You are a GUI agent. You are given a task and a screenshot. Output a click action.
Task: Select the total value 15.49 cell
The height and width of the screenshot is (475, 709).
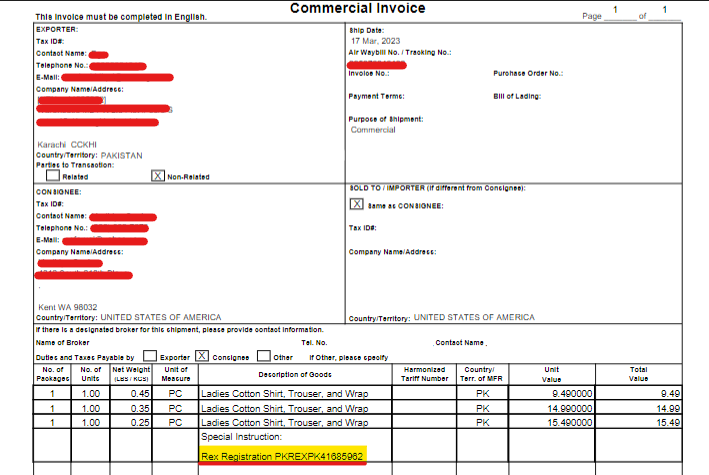pyautogui.click(x=668, y=423)
